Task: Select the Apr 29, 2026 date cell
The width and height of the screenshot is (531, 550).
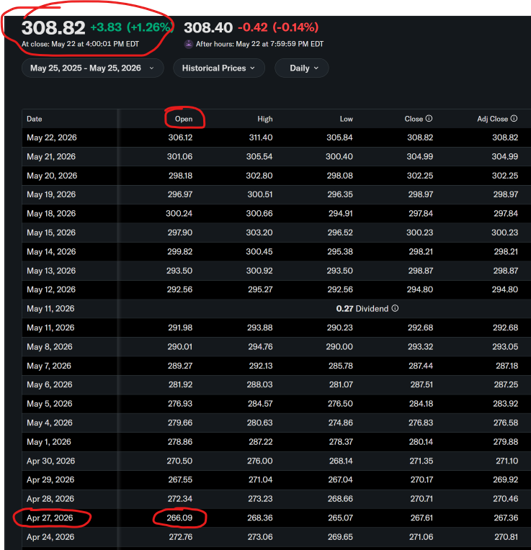Action: click(51, 479)
